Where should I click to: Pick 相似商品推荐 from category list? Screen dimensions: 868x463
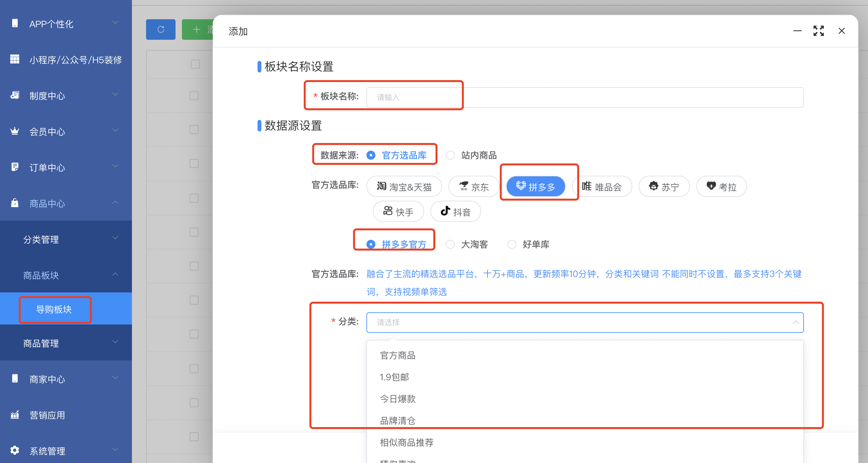(x=585, y=442)
